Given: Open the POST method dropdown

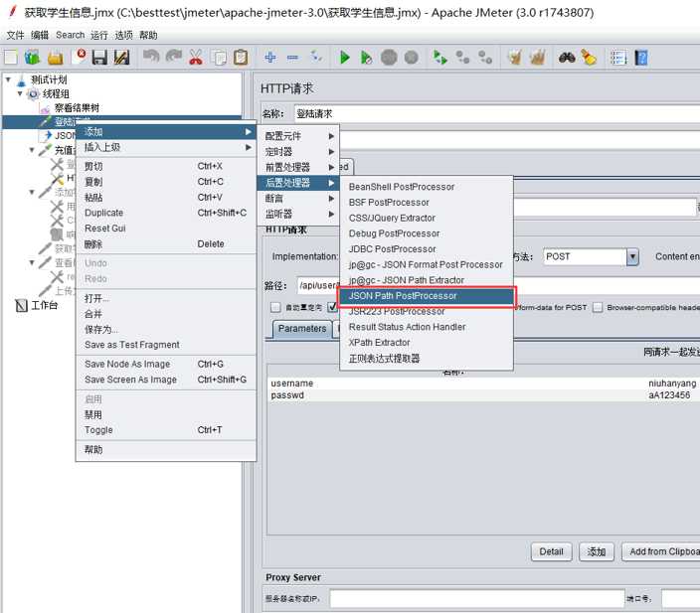Looking at the screenshot, I should tap(632, 256).
